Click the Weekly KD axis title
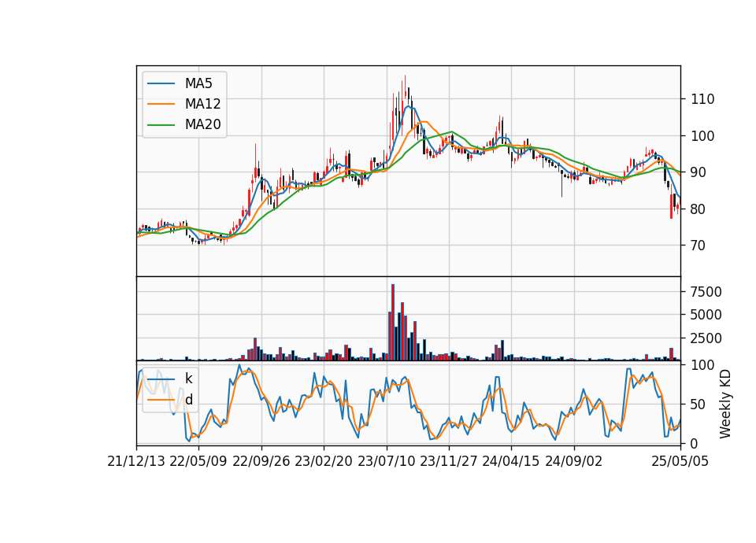Screen dimensions: 756x543 point(725,404)
